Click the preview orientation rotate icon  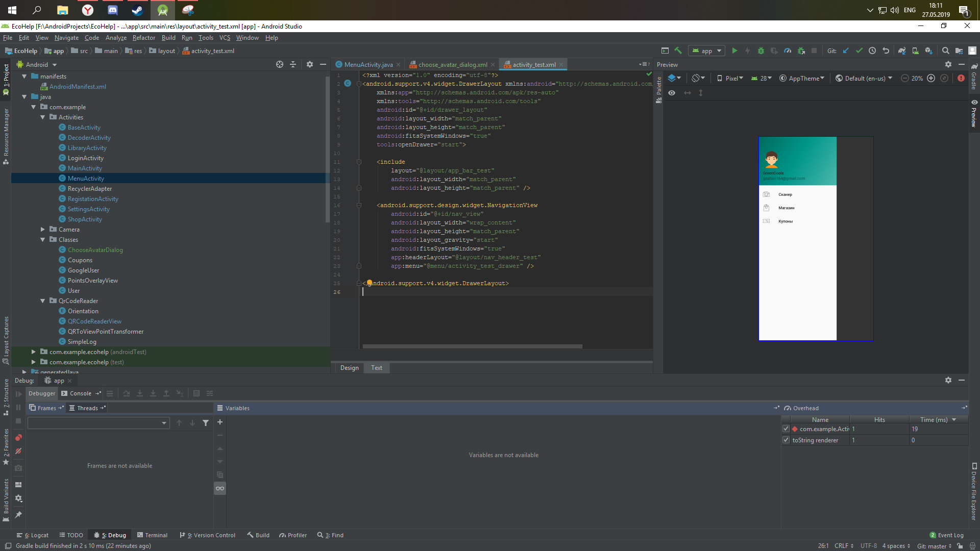coord(698,78)
